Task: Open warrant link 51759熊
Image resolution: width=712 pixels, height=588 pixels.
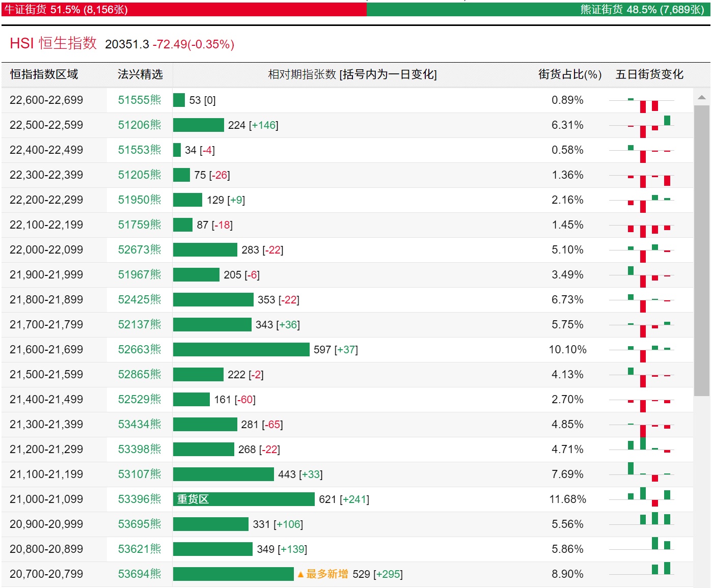Action: [140, 225]
